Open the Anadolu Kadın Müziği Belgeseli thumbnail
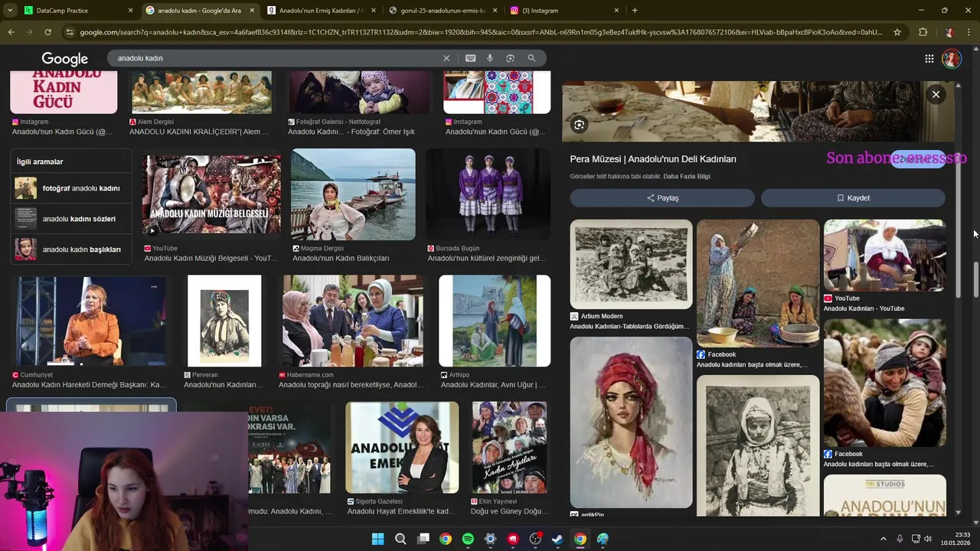This screenshot has height=551, width=980. [x=211, y=194]
